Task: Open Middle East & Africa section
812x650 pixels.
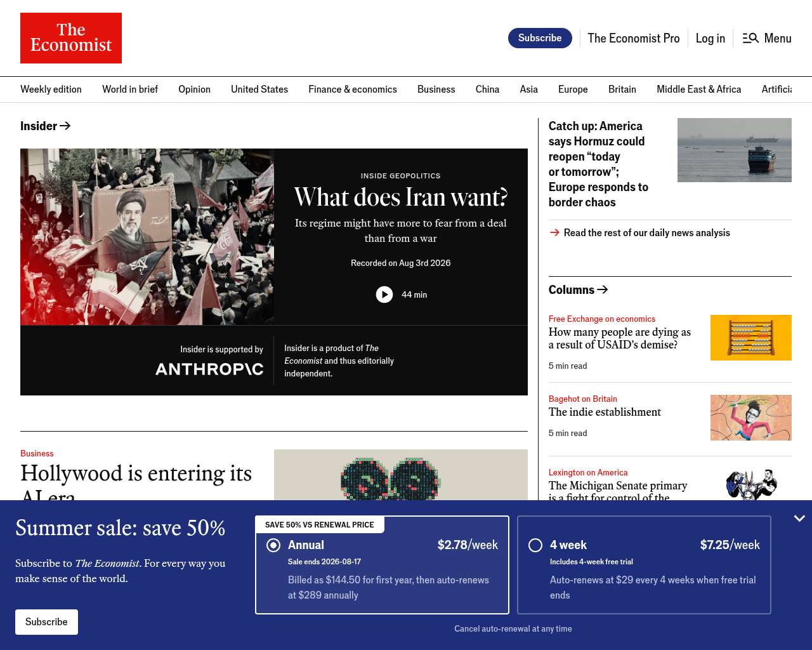Action: coord(699,90)
